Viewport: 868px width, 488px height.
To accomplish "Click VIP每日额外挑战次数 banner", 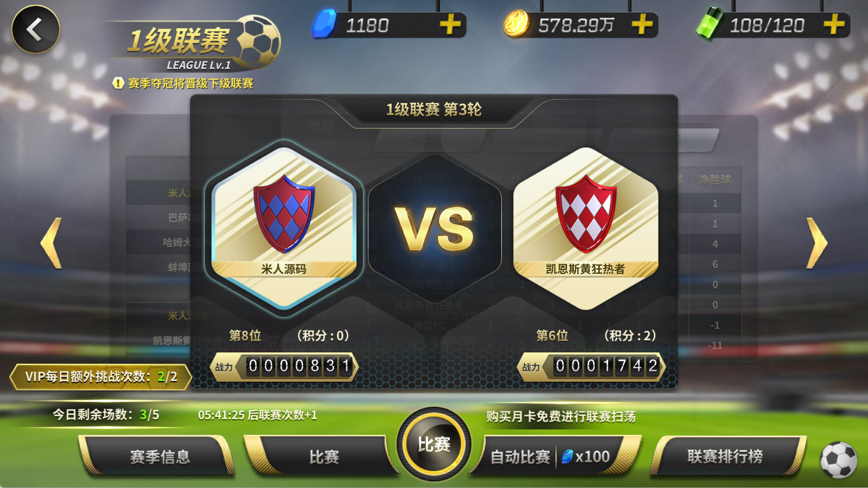I will (101, 377).
